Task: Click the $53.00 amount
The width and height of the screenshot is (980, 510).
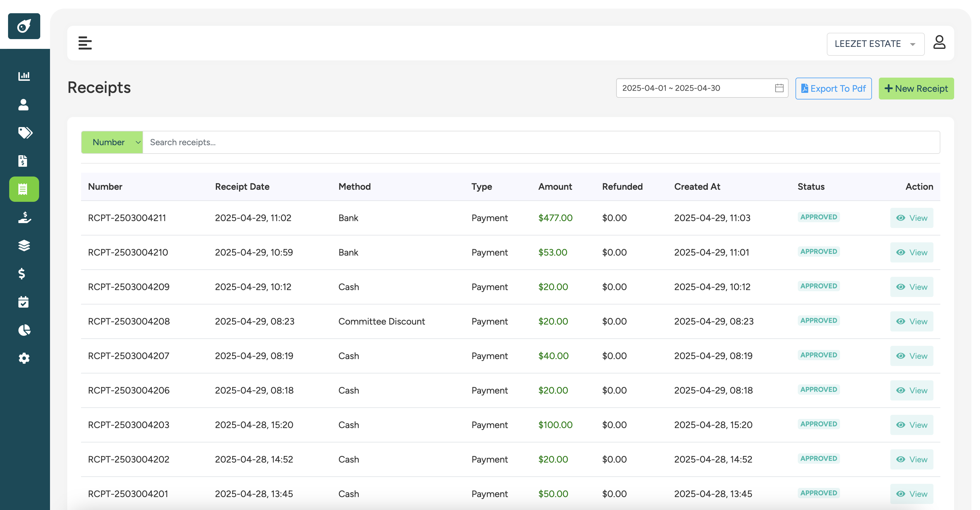Action: point(553,252)
